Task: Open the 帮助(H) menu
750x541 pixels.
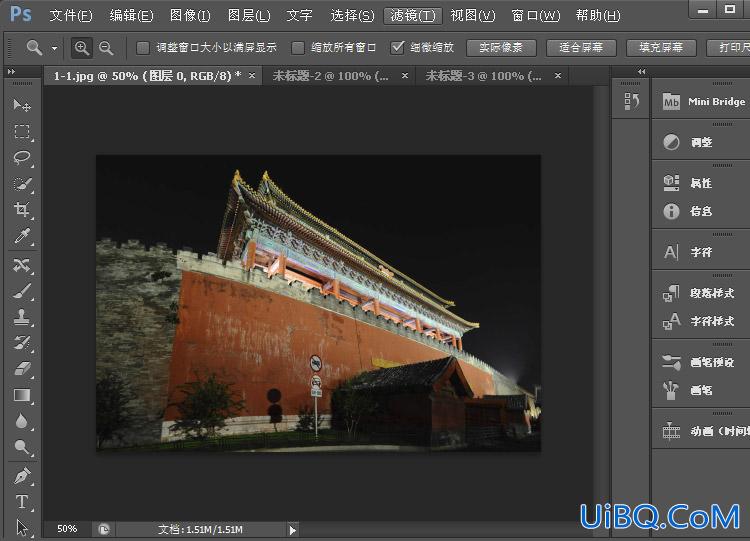Action: click(x=598, y=16)
